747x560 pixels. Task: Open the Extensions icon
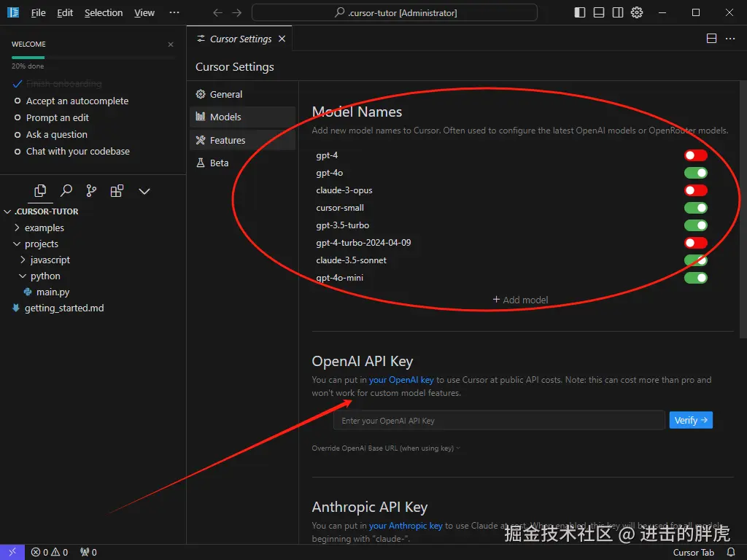pyautogui.click(x=117, y=192)
